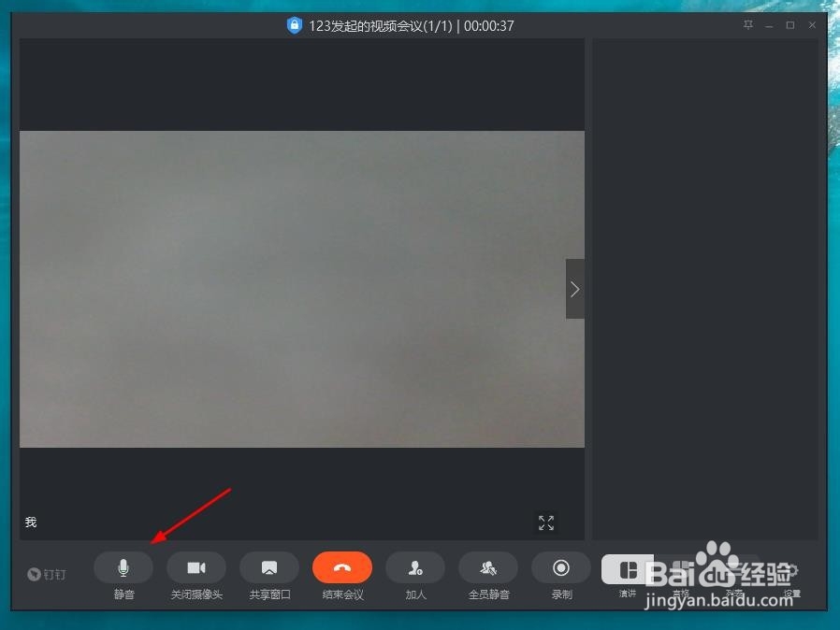Image resolution: width=840 pixels, height=630 pixels.
Task: Open the meeting settings (设置)
Action: coord(791,567)
